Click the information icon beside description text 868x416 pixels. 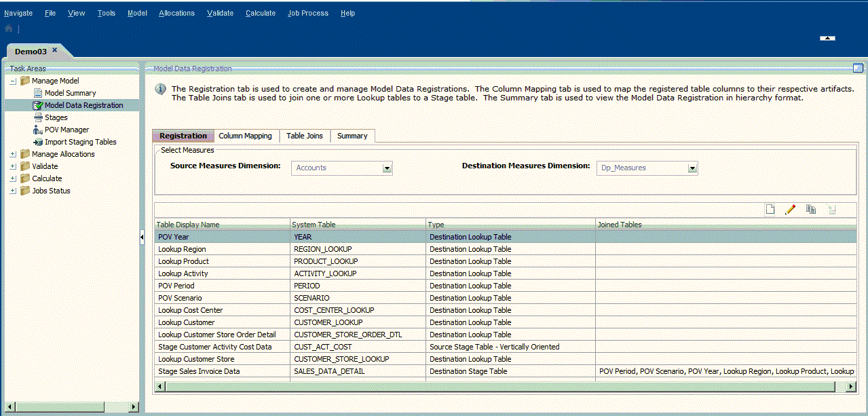[x=160, y=89]
